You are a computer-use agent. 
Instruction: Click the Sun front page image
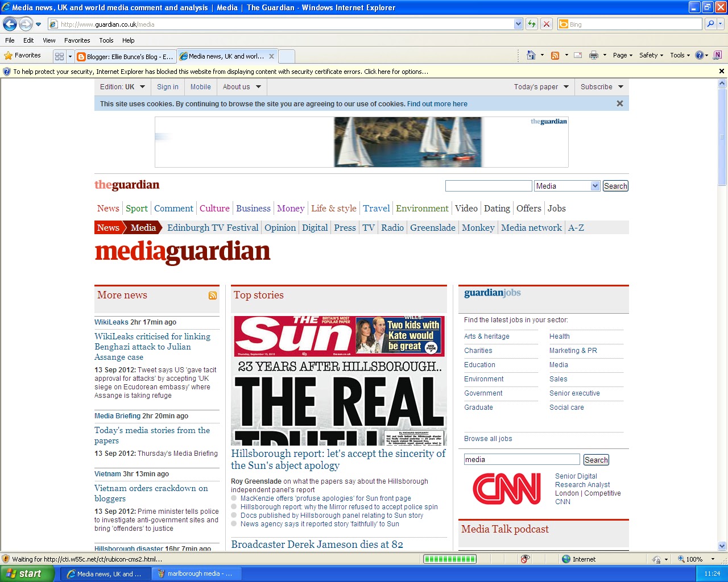tap(339, 380)
